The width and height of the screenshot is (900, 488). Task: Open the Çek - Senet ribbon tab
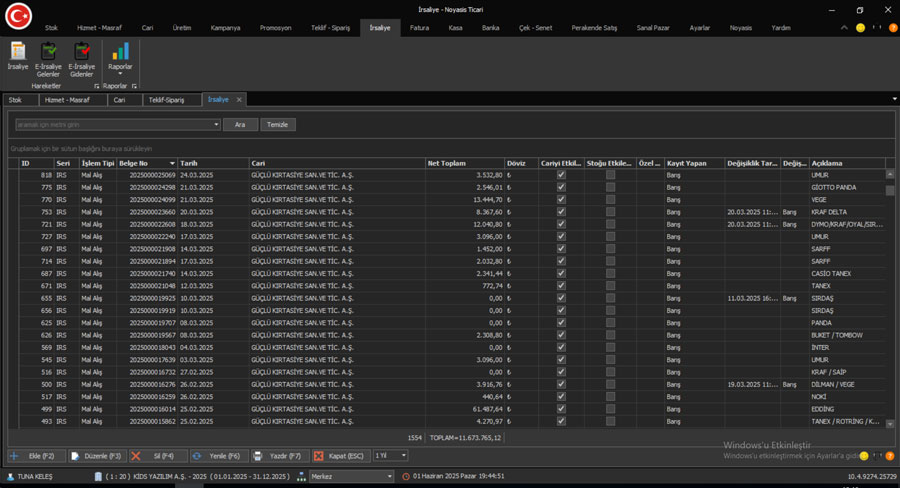click(536, 28)
